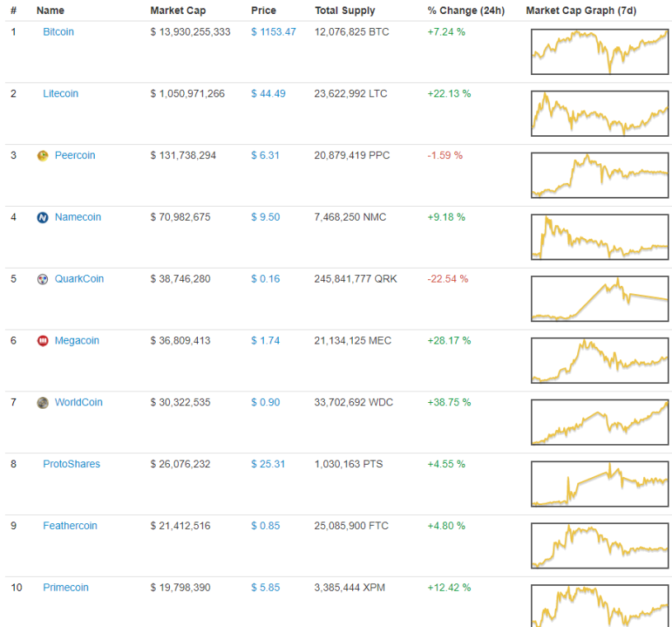Select Primecoin market cap $ 19,798,390
Viewport: 672px width, 627px height.
[x=181, y=587]
